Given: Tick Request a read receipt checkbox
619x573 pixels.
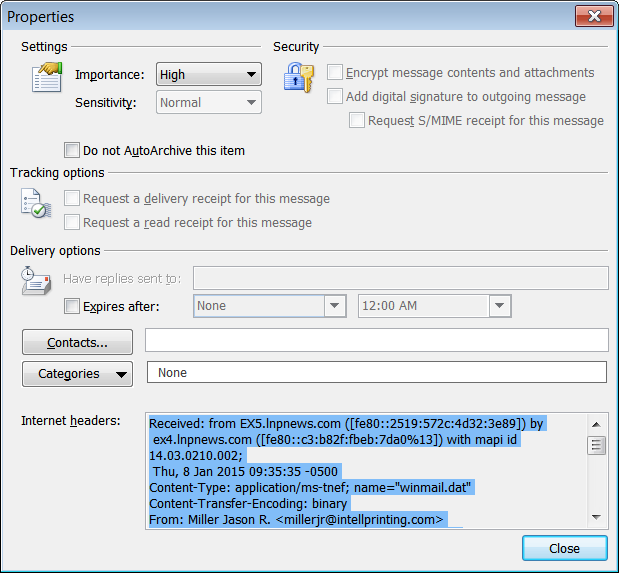Looking at the screenshot, I should click(x=72, y=223).
